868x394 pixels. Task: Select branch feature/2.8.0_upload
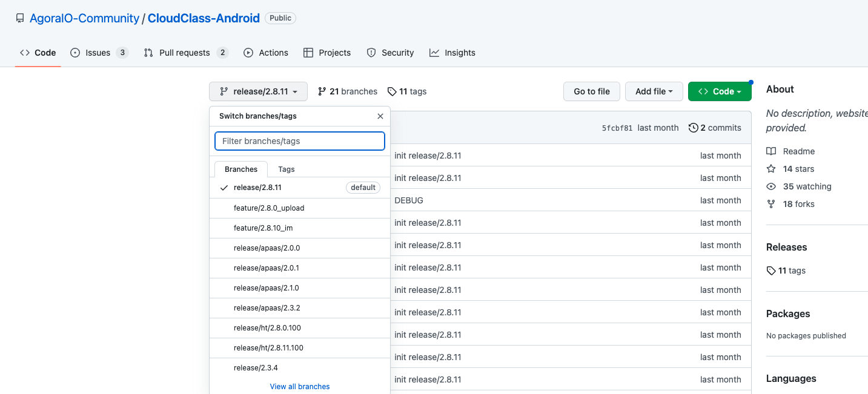pos(300,208)
